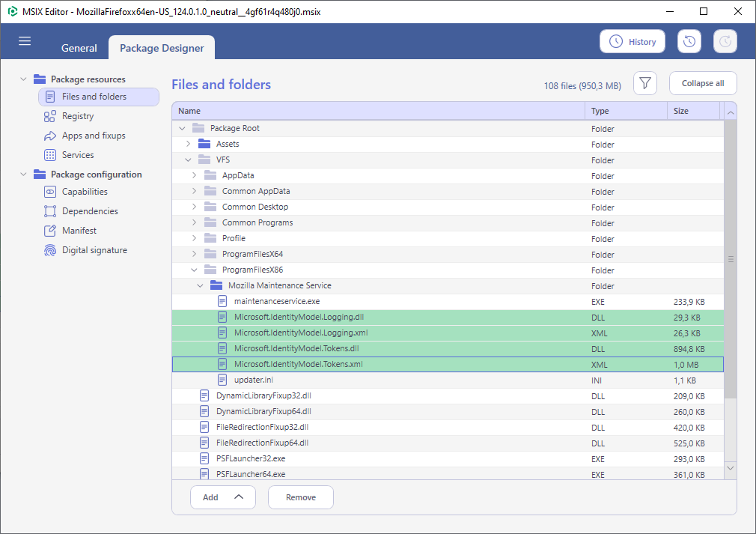Click the file list vertical scrollbar thumb
The height and width of the screenshot is (534, 756).
(x=731, y=259)
